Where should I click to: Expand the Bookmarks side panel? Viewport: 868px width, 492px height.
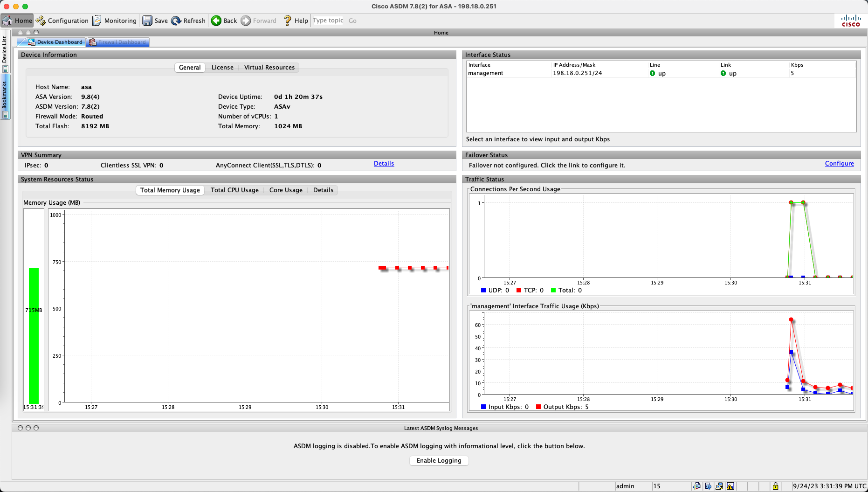pos(5,95)
